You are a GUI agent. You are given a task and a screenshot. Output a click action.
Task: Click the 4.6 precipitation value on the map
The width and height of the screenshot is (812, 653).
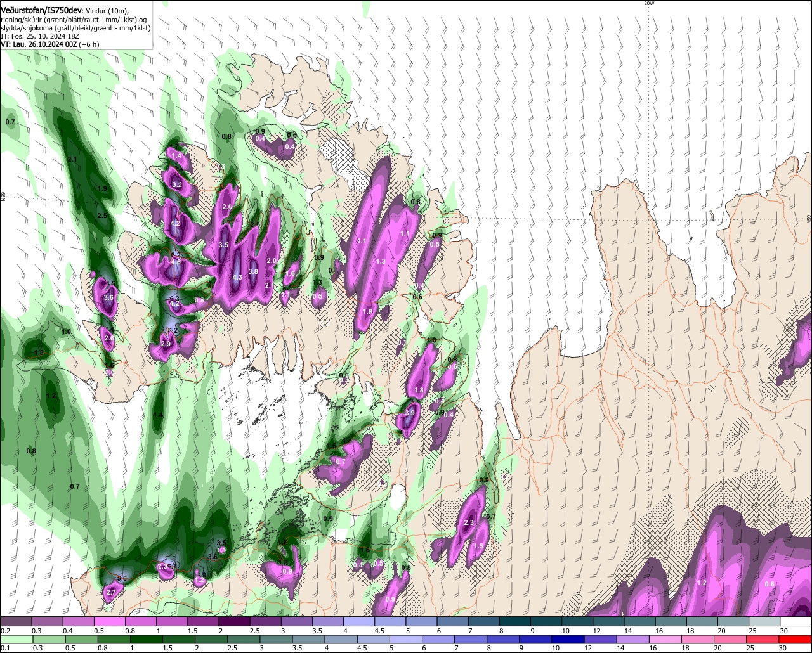pyautogui.click(x=176, y=262)
